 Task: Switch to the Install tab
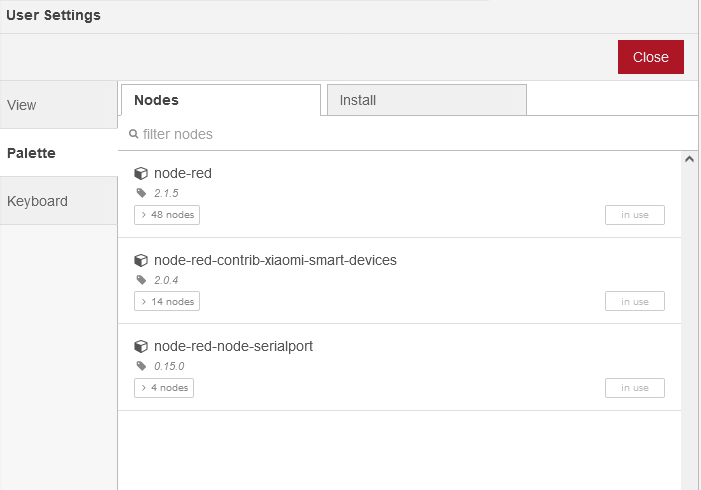(x=427, y=100)
